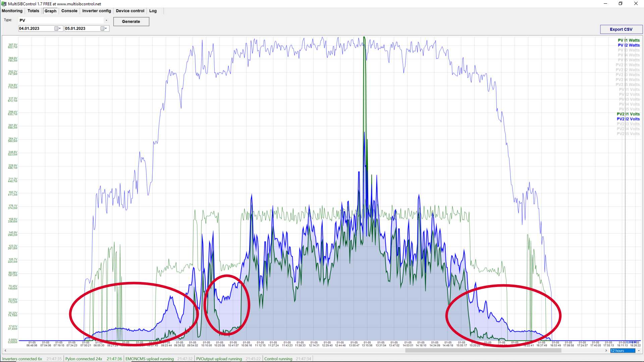
Task: Click the horizontal graph scrollbar thumb
Action: coord(483,351)
